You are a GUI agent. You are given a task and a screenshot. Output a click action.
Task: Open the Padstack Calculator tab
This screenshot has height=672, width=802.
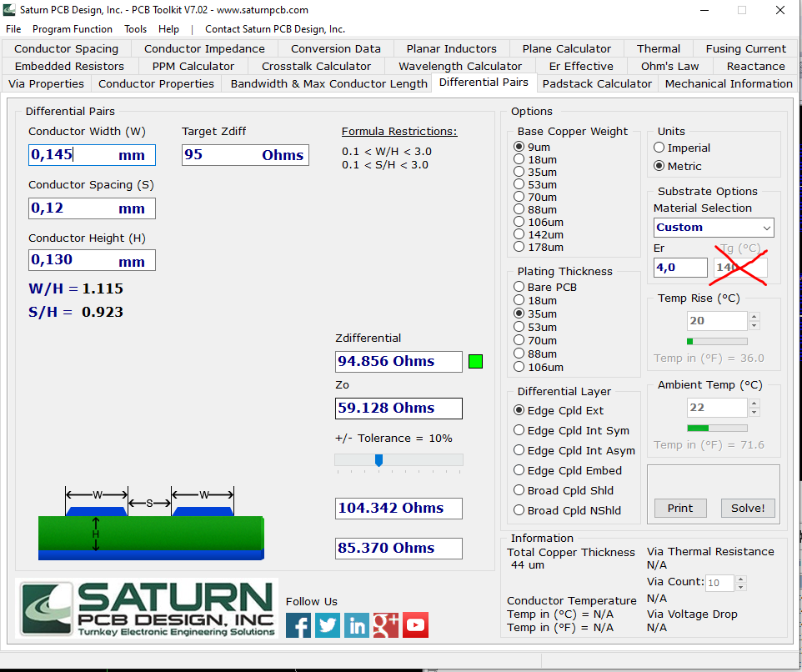coord(597,83)
